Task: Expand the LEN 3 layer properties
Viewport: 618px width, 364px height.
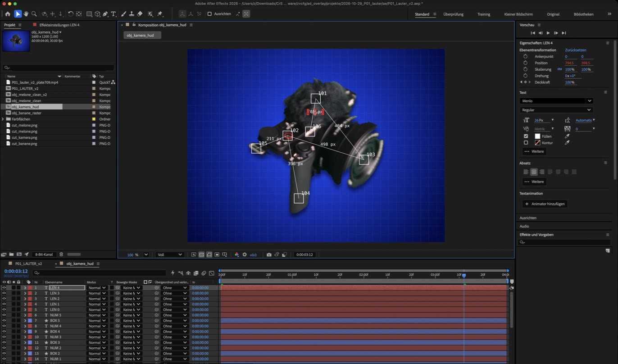Action: [x=25, y=293]
